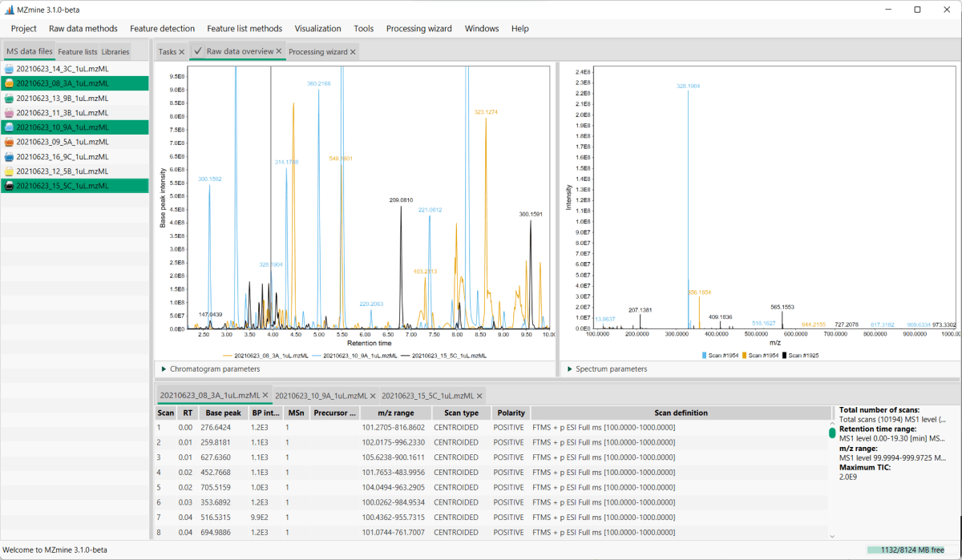This screenshot has width=962, height=560.
Task: Expand Chromatogram parameters section
Action: 210,369
